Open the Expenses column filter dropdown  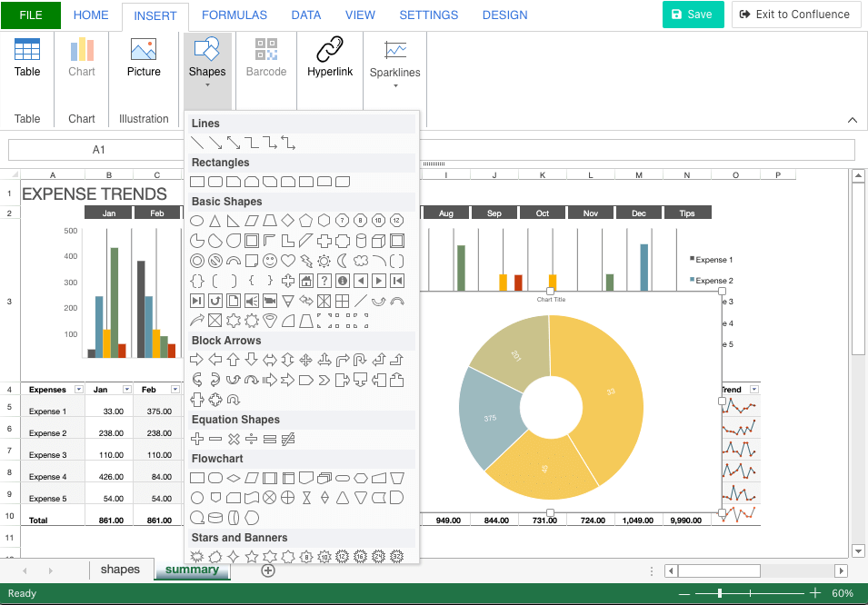tap(78, 389)
